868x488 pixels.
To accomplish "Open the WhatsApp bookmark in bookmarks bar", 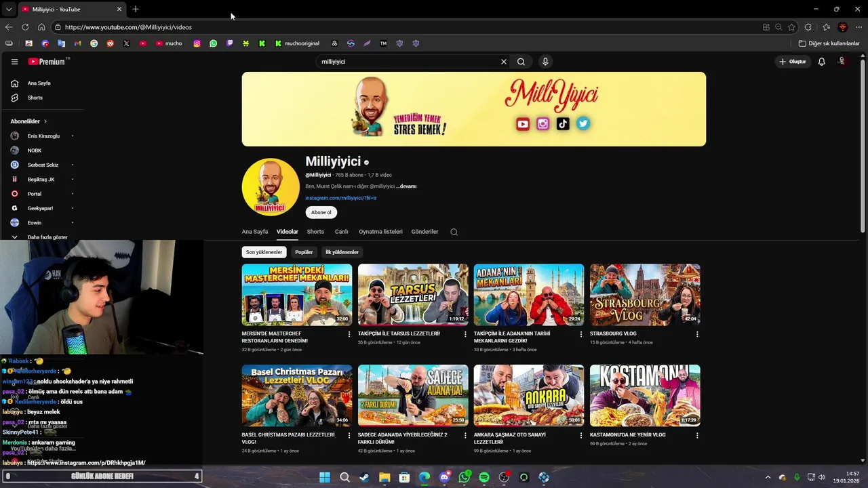I will point(214,43).
